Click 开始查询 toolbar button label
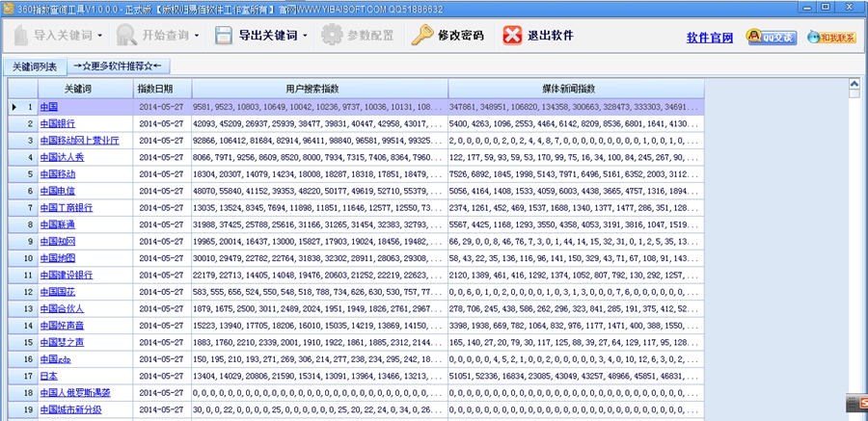Viewport: 868px width, 421px height. coord(164,36)
